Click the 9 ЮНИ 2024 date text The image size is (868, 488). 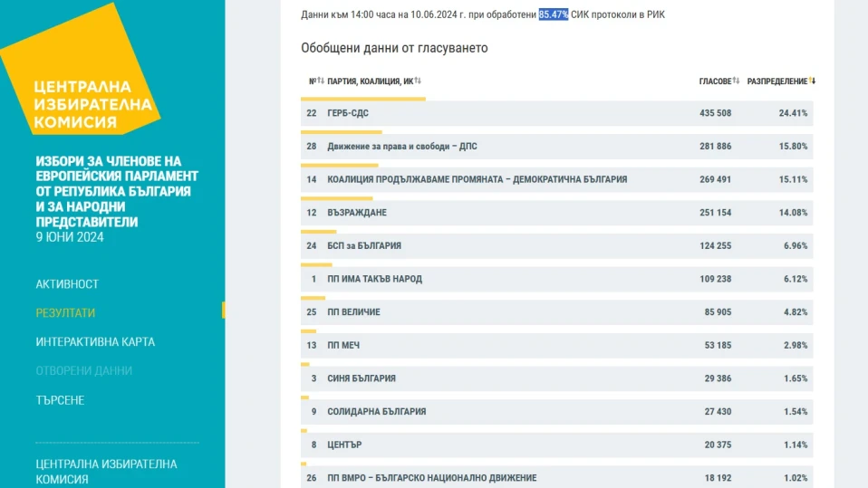pos(70,237)
